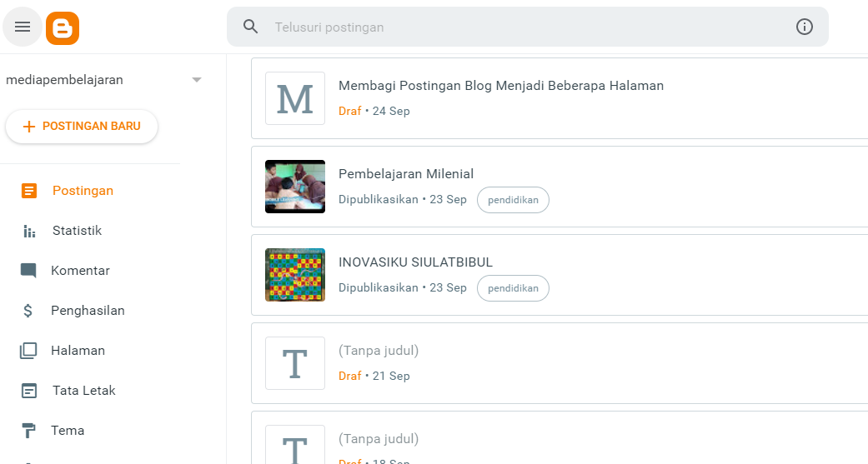Click the Postingan sidebar icon
This screenshot has height=464, width=868.
[x=29, y=191]
